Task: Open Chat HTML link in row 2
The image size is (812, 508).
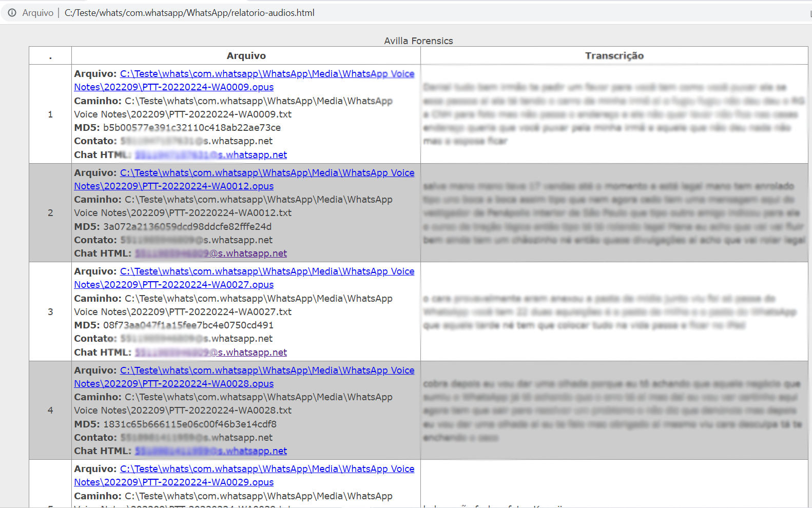Action: [211, 253]
